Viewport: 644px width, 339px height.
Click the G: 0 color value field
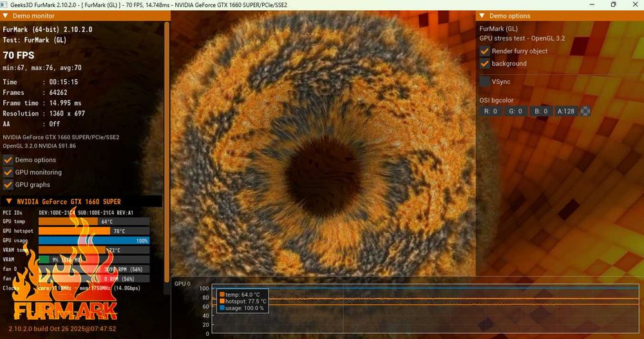(x=515, y=111)
